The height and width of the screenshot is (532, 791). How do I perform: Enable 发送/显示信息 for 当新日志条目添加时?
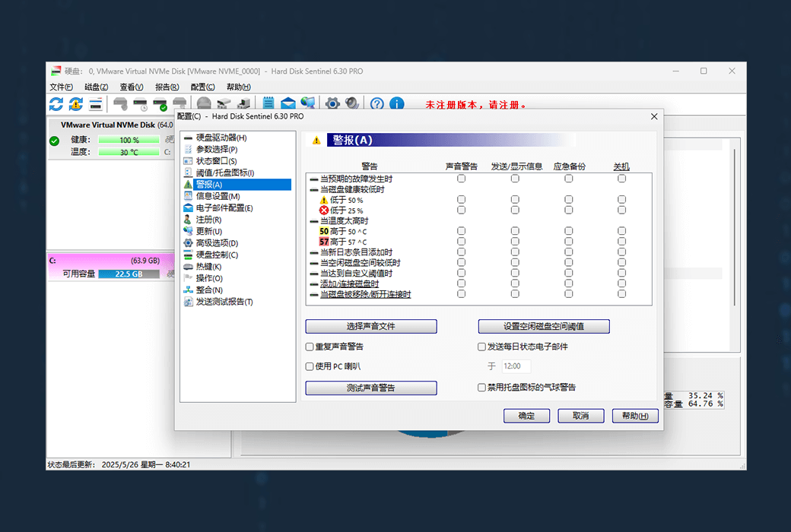pos(515,252)
